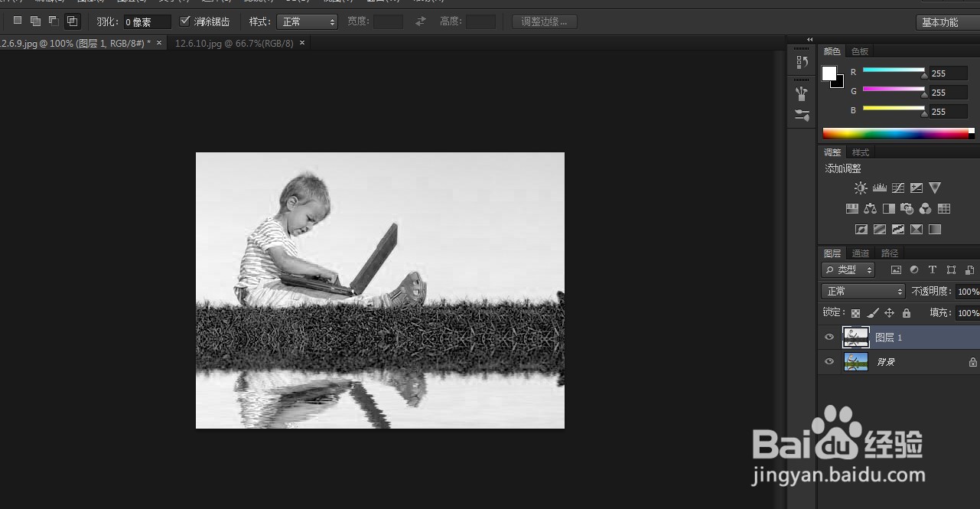Add a Black & White adjustment
The image size is (980, 509).
point(888,208)
